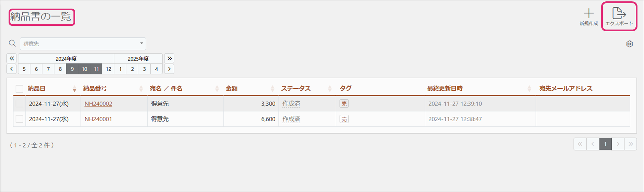Screen dimensions: 644x192
Task: Go to previous month with single-left arrow
Action: click(12, 69)
